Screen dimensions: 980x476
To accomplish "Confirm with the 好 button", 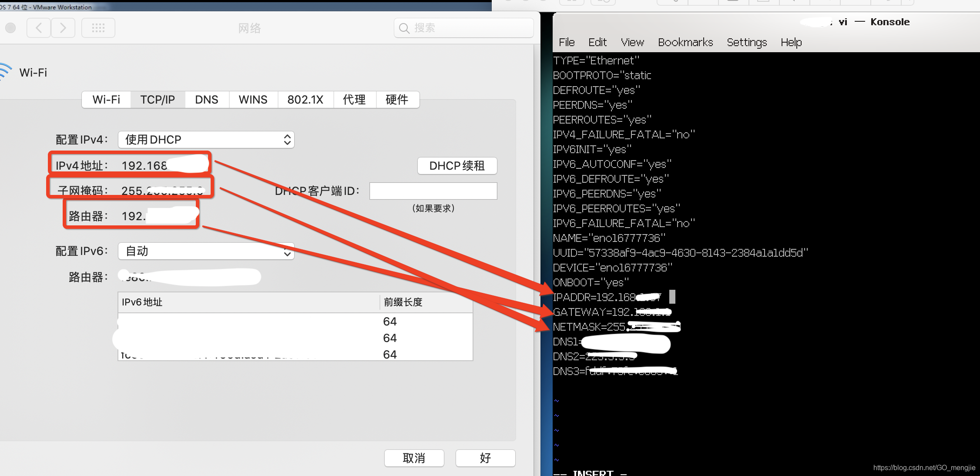I will pyautogui.click(x=485, y=458).
